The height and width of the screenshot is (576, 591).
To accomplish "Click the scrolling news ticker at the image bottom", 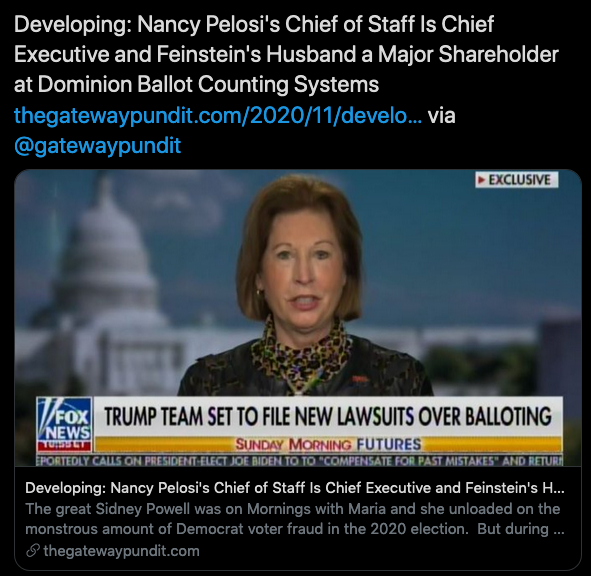I will coord(300,460).
